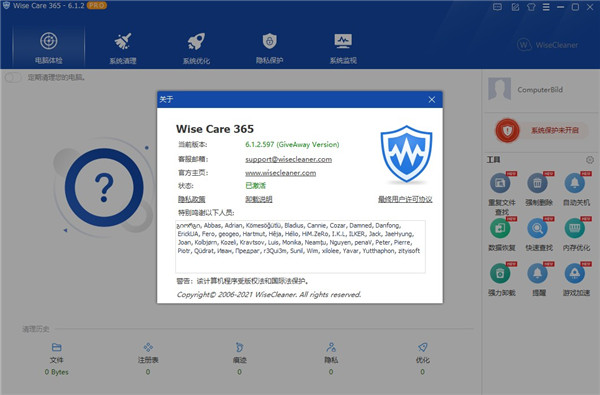This screenshot has width=600, height=395.
Task: Open the 卸载说明 uninstall instructions link
Action: 259,199
